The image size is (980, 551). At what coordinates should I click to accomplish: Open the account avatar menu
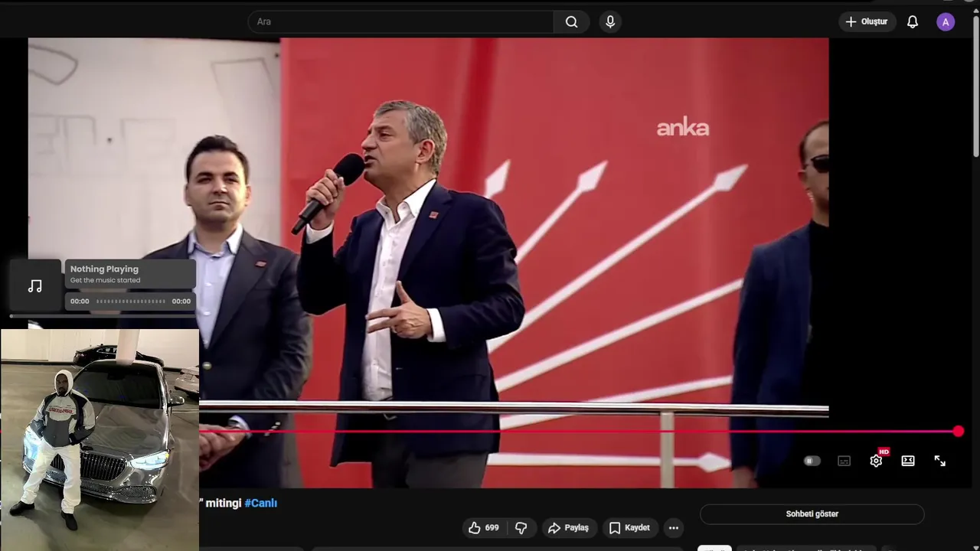coord(946,21)
